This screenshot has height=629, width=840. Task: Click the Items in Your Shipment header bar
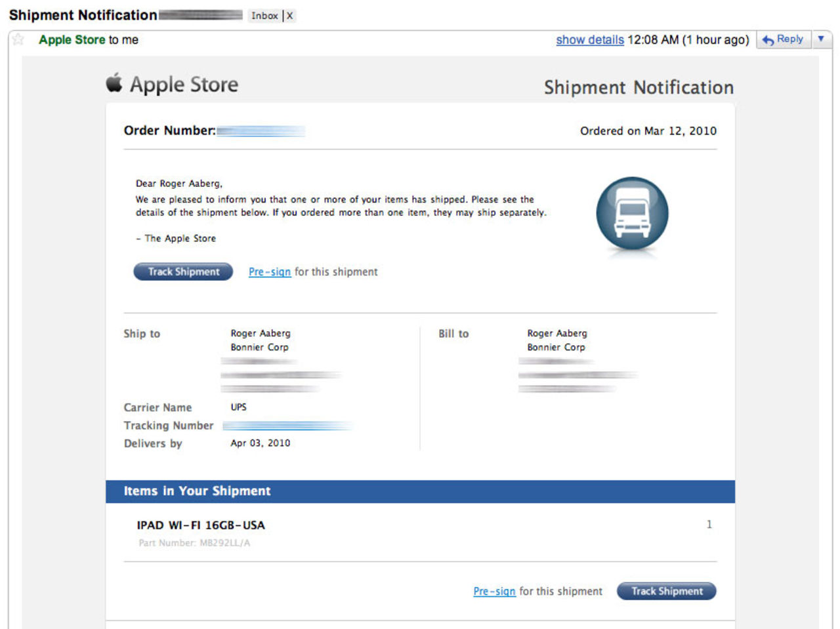(x=420, y=491)
